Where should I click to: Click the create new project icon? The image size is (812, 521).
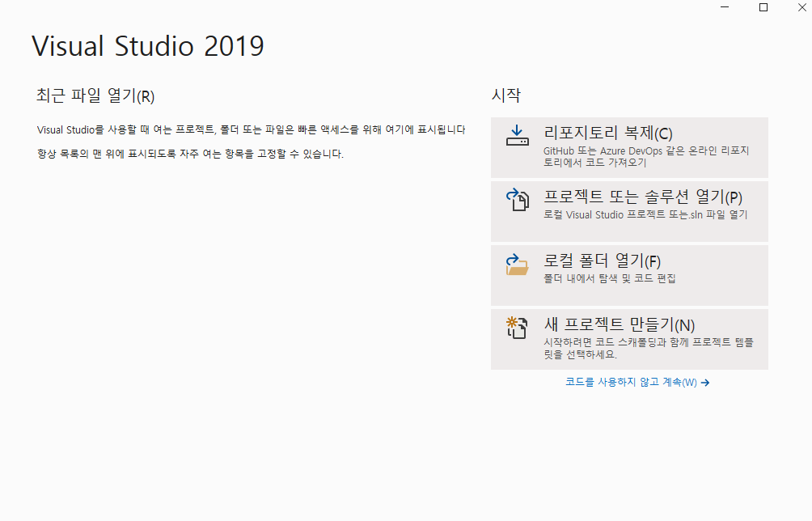(x=517, y=328)
